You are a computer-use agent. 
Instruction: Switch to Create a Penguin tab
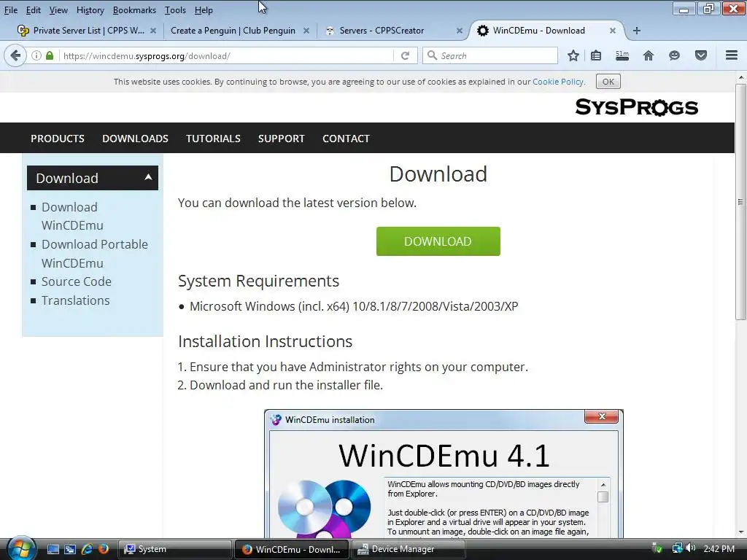pyautogui.click(x=233, y=31)
